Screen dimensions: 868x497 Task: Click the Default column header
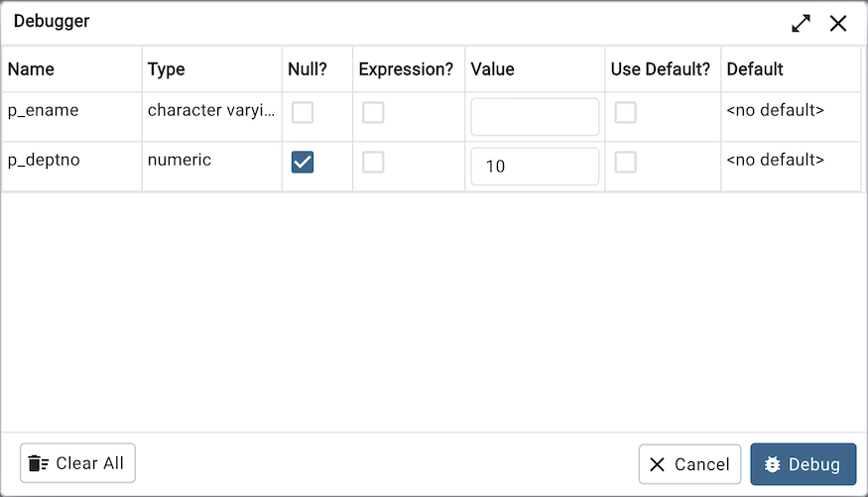[x=755, y=69]
